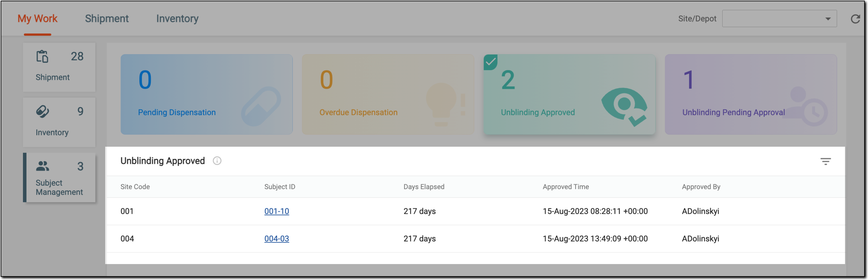The height and width of the screenshot is (280, 868).
Task: Switch to the Shipment tab
Action: coord(107,18)
